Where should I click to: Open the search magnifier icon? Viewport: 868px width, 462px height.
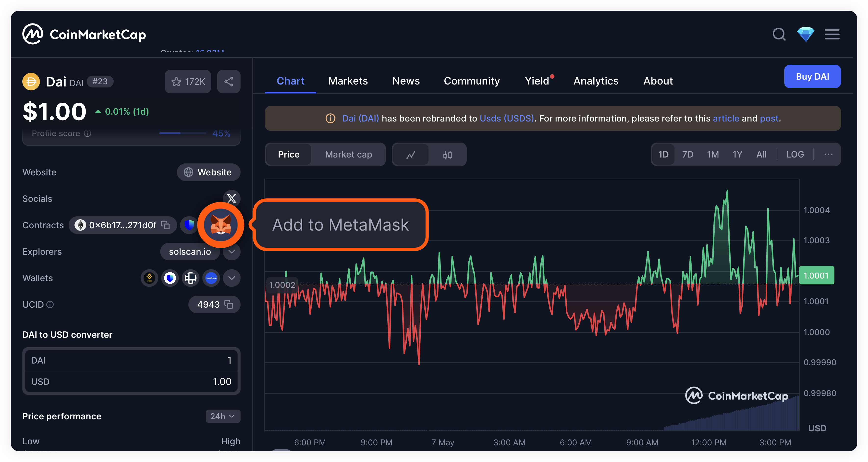point(779,34)
